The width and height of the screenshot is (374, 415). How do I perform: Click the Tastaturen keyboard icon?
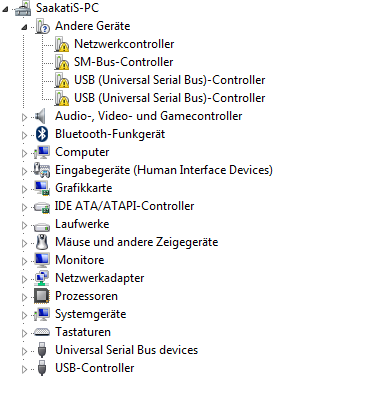click(42, 332)
